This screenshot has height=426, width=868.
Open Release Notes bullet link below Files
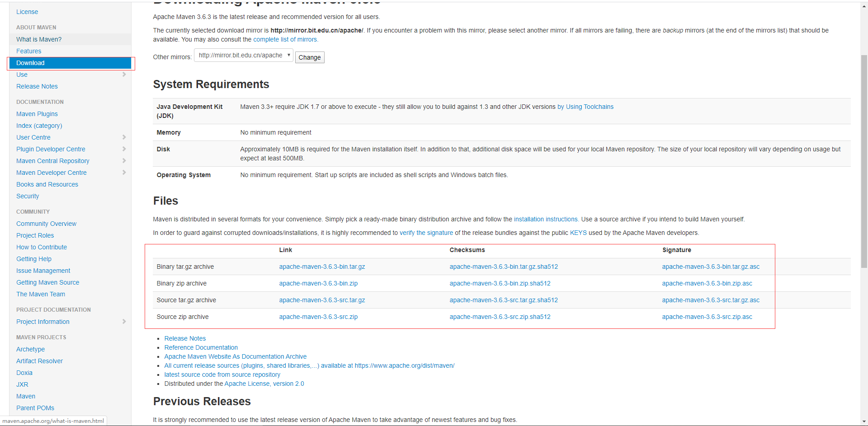coord(185,338)
